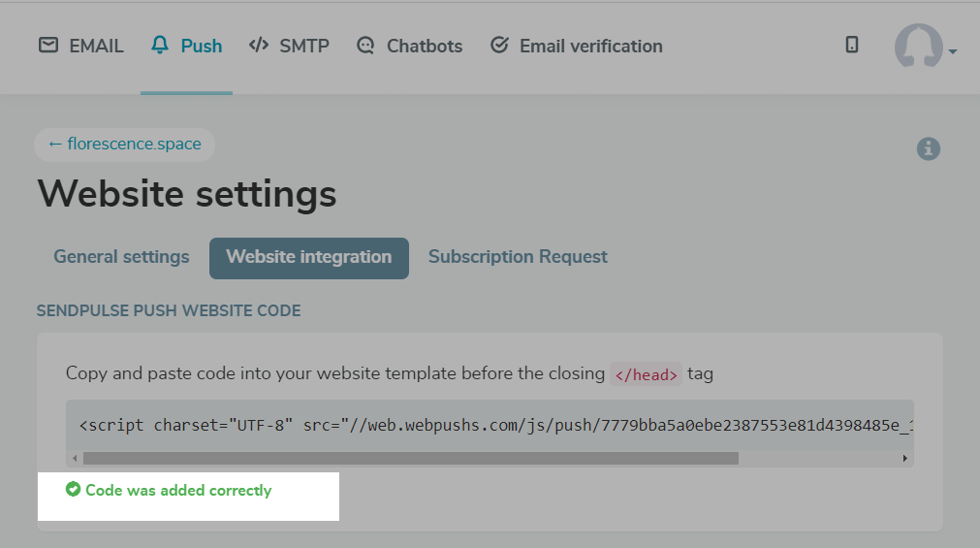Click the user avatar icon
The width and height of the screenshot is (980, 548).
tap(918, 47)
